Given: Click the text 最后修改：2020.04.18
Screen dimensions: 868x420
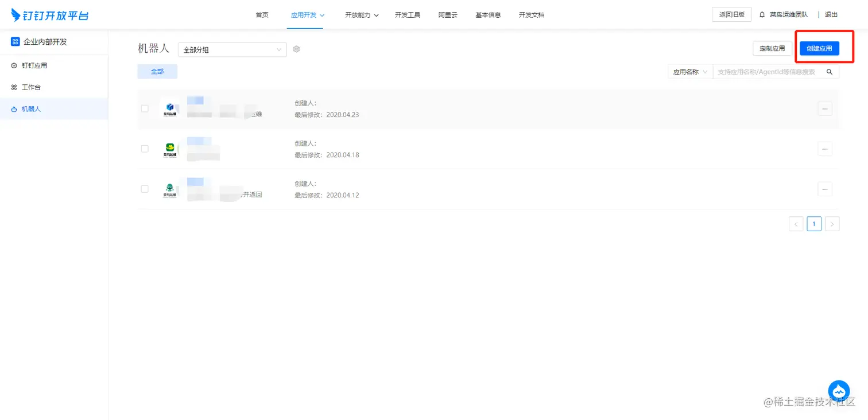Looking at the screenshot, I should [327, 155].
